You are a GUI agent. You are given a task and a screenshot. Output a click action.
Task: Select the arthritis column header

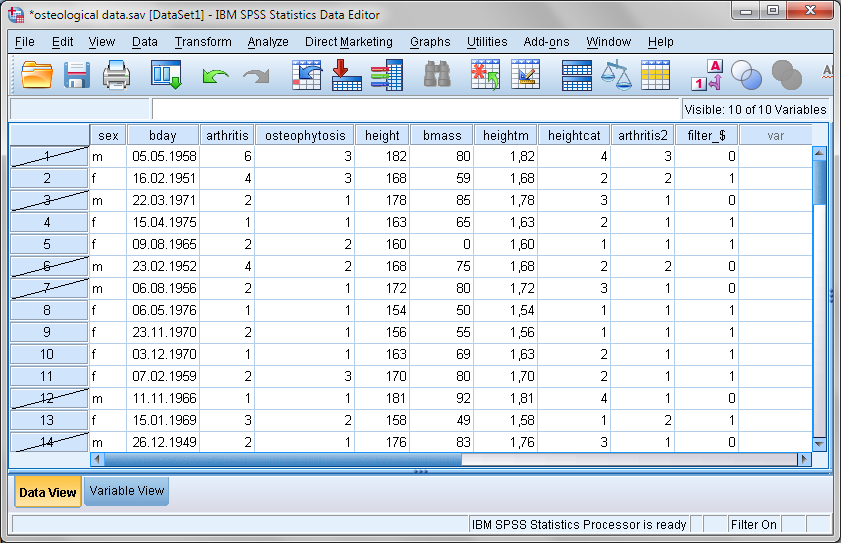[227, 135]
